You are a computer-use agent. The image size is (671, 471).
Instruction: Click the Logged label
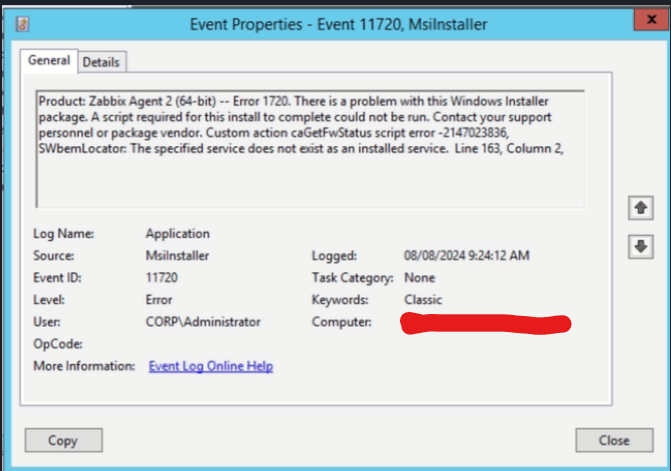[x=334, y=256]
